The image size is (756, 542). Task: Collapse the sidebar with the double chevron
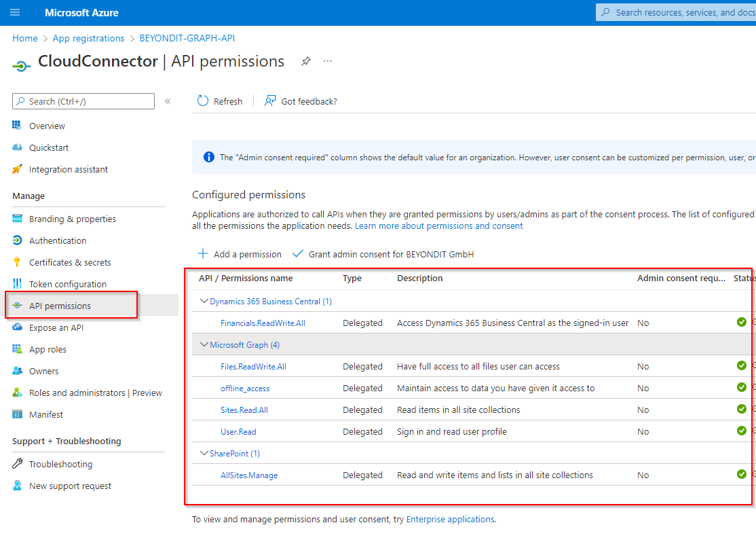coord(168,101)
